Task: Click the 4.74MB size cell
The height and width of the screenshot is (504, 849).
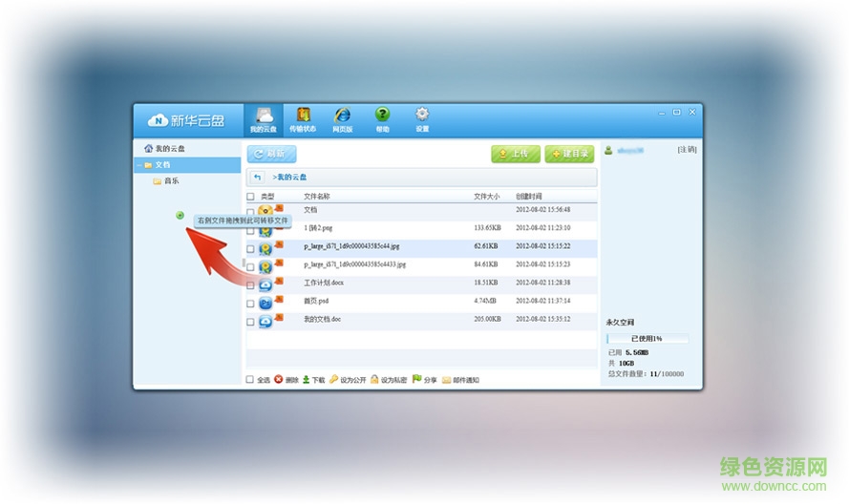Action: [485, 301]
